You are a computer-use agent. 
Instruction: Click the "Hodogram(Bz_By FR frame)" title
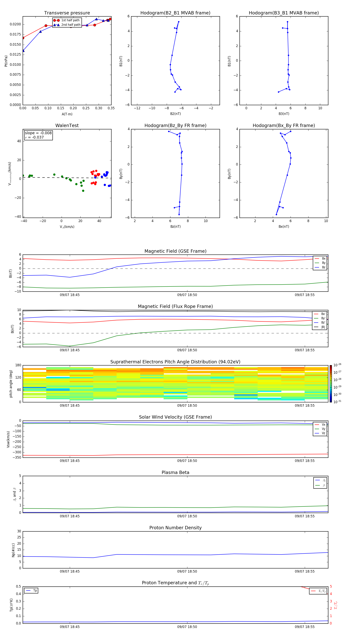[x=175, y=125]
